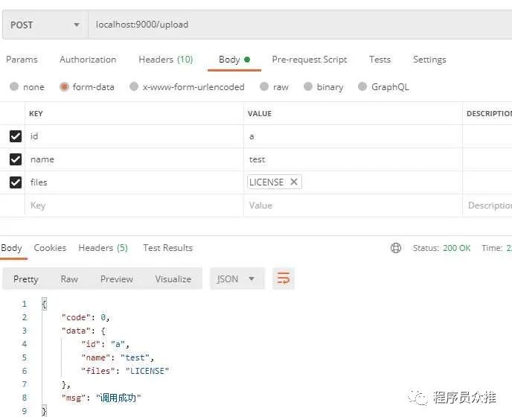The width and height of the screenshot is (512, 420).
Task: Switch to the Authorization tab
Action: click(x=88, y=60)
